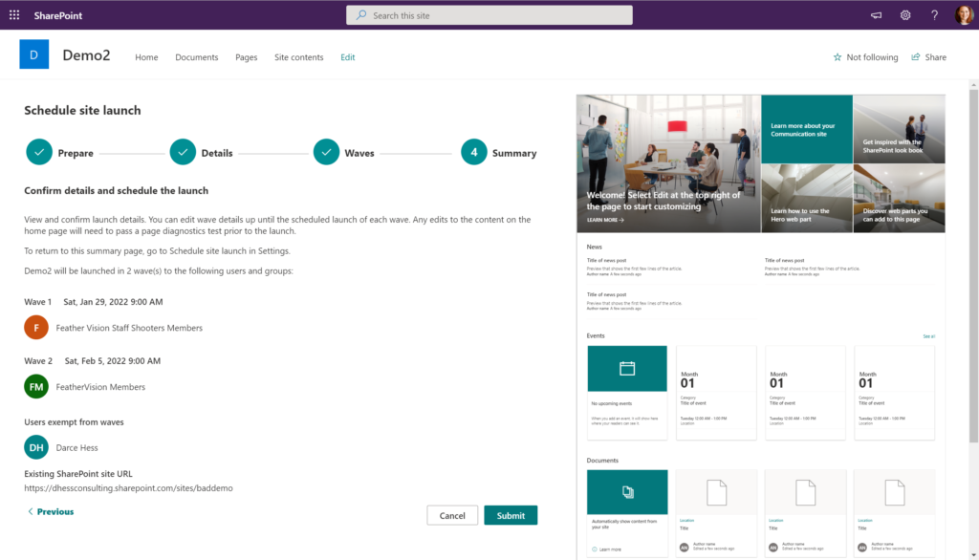
Task: Click the search magnifier icon
Action: tap(360, 15)
